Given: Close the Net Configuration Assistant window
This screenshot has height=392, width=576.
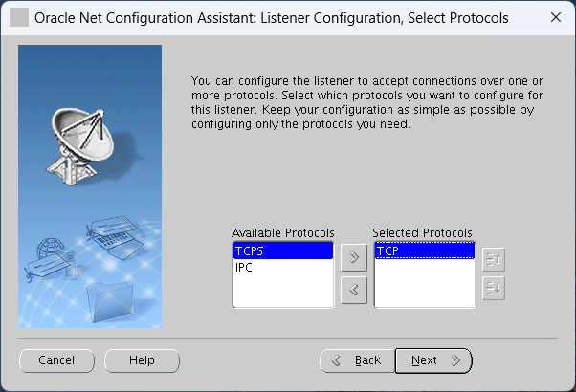Looking at the screenshot, I should click(556, 17).
